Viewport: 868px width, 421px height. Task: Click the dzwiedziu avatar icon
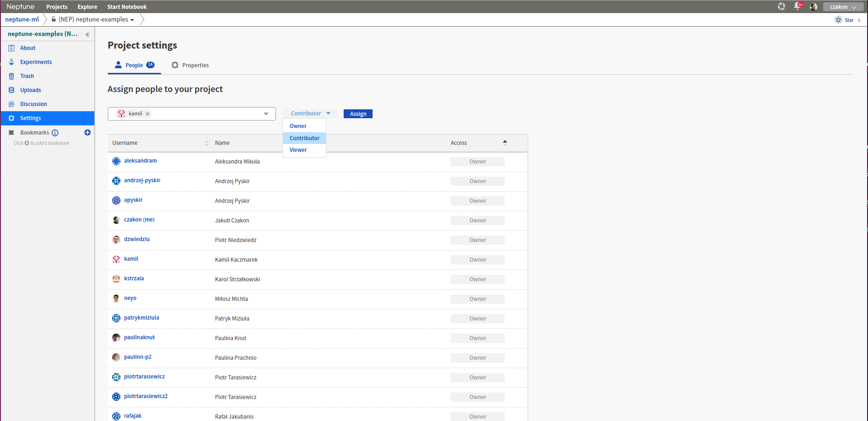point(116,240)
